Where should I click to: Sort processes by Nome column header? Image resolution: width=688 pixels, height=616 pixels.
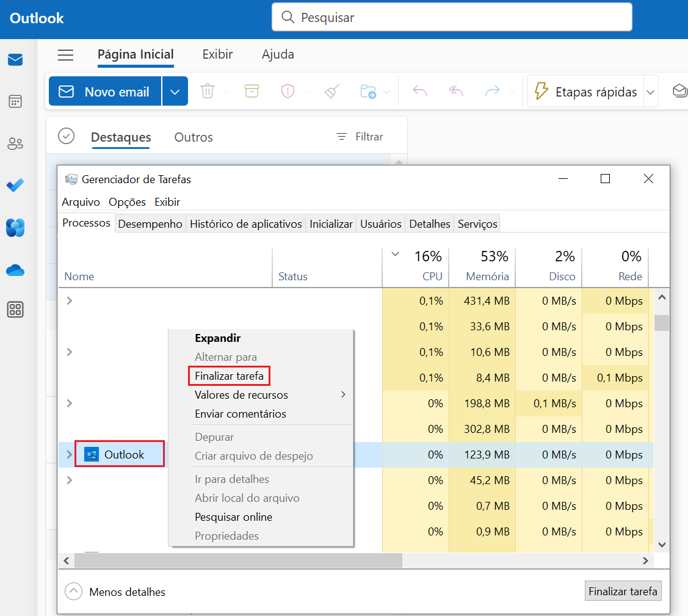point(165,267)
